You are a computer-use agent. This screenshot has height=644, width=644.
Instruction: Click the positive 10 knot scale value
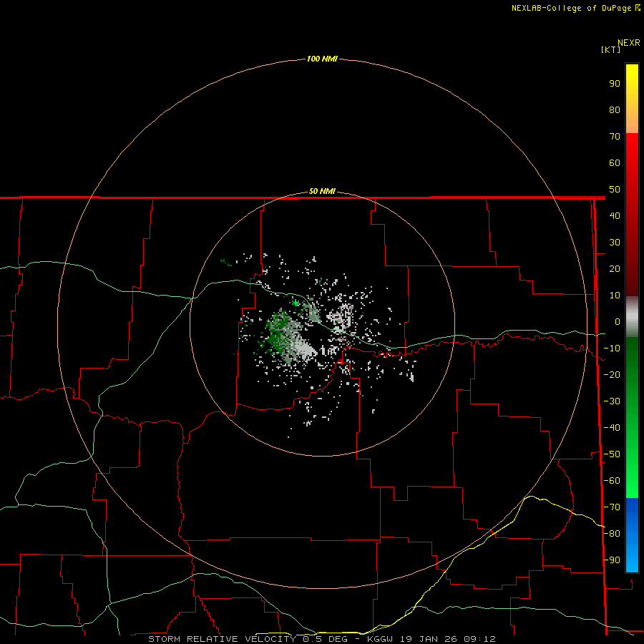click(615, 296)
